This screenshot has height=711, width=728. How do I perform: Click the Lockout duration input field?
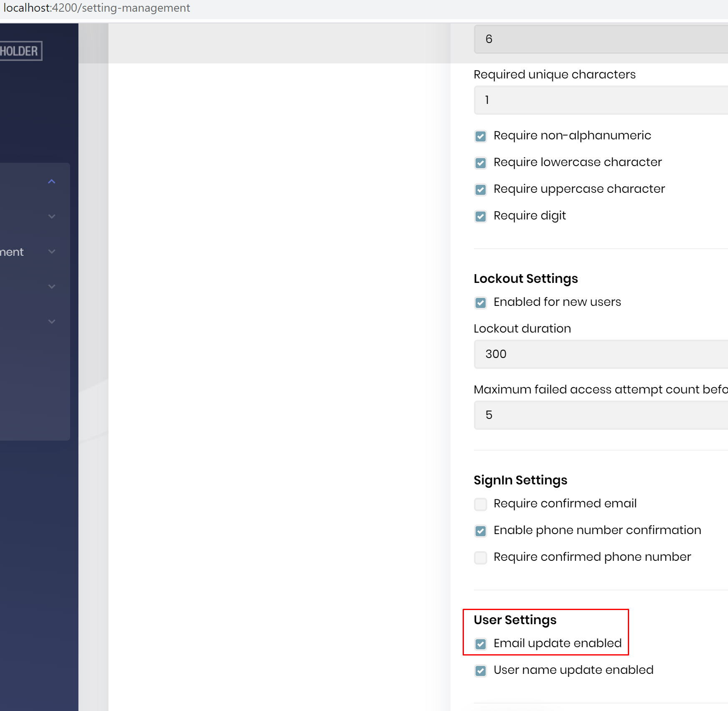coord(601,354)
